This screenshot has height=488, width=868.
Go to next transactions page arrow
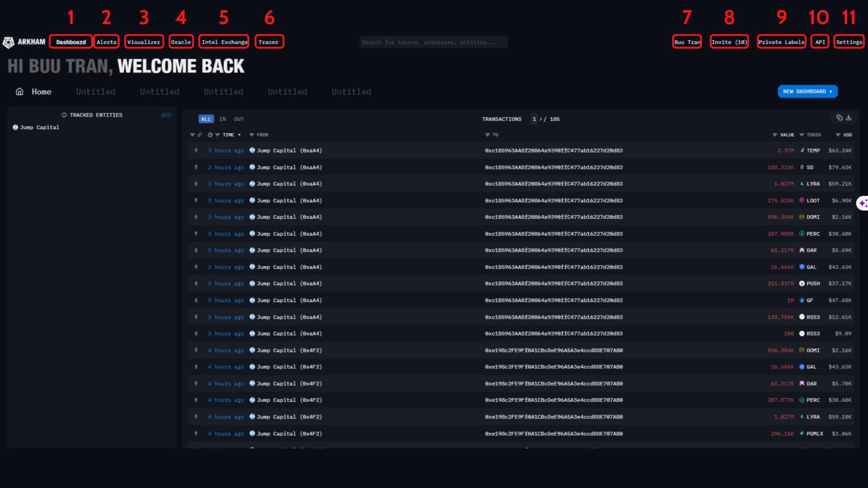[x=541, y=119]
